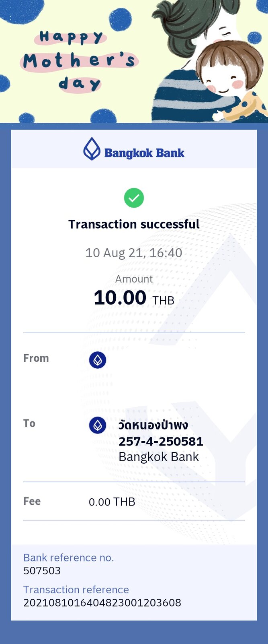The width and height of the screenshot is (268, 644).
Task: Click the date 10 Aug 21, 16:40
Action: [x=134, y=253]
